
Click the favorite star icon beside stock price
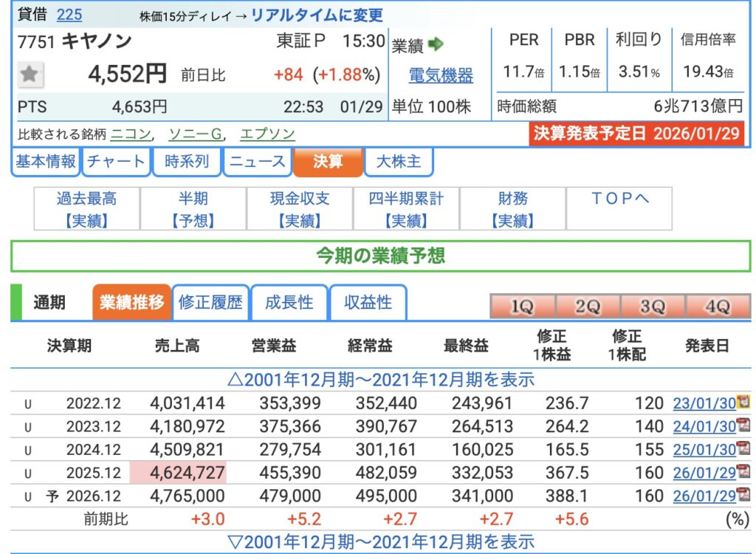(x=31, y=75)
